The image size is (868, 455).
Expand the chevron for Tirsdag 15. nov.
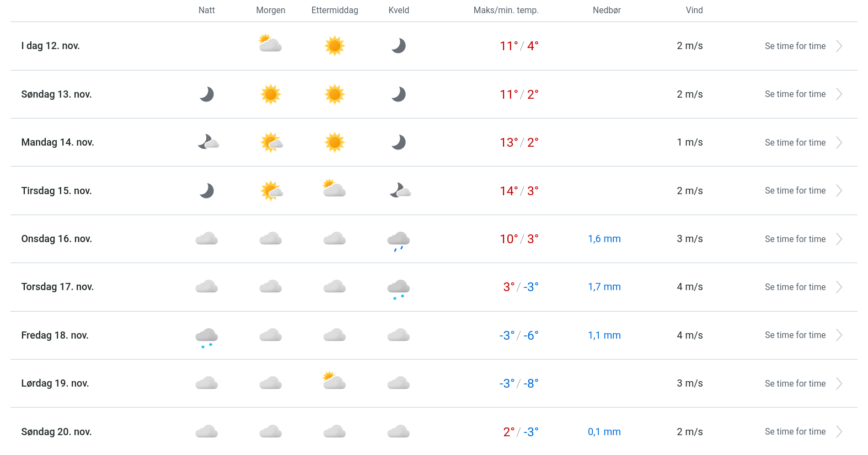(839, 191)
